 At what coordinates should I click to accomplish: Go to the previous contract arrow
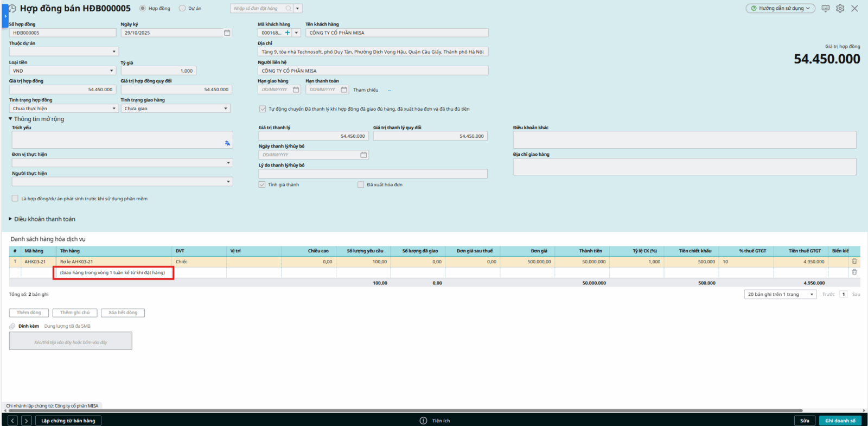13,421
